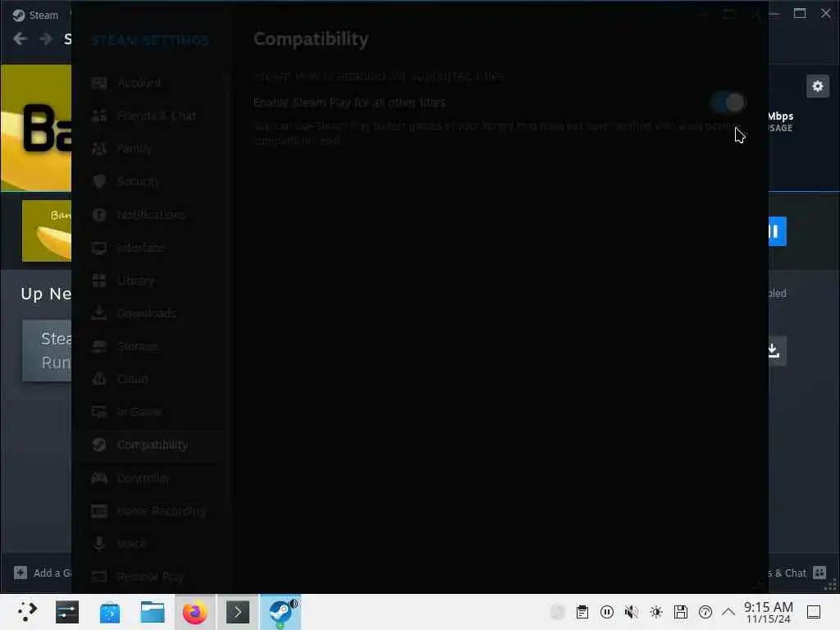Open the system updates tray icon

(705, 612)
